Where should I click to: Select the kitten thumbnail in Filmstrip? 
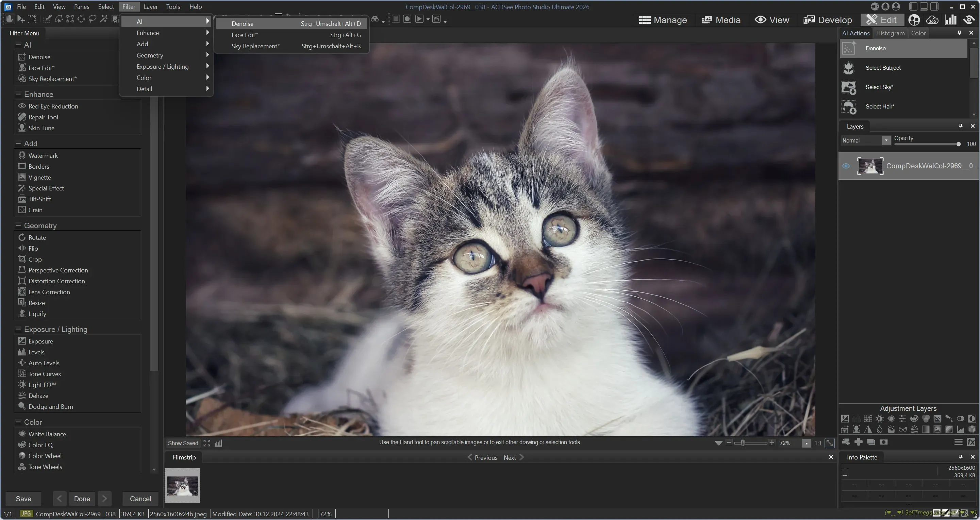pos(182,486)
